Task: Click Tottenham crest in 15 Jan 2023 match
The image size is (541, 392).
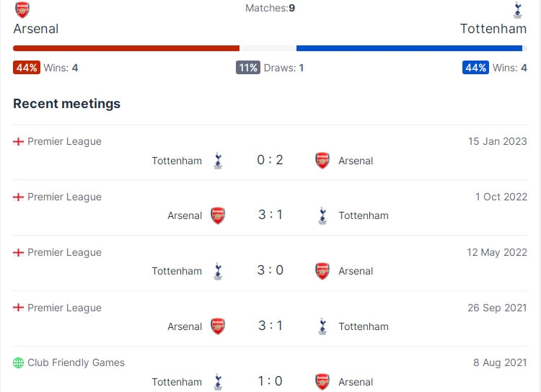Action: [218, 161]
